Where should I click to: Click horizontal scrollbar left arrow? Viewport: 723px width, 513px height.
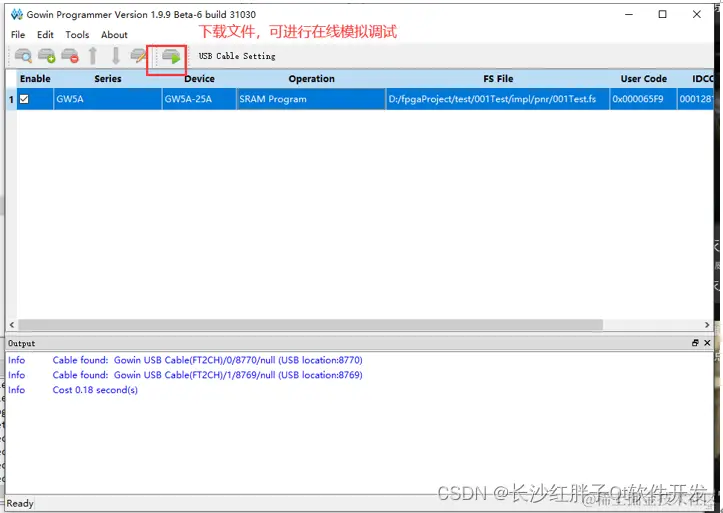click(x=12, y=325)
